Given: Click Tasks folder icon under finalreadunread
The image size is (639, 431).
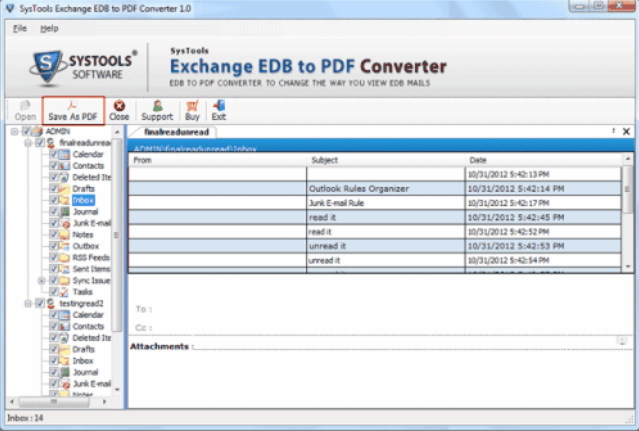Looking at the screenshot, I should 64,292.
